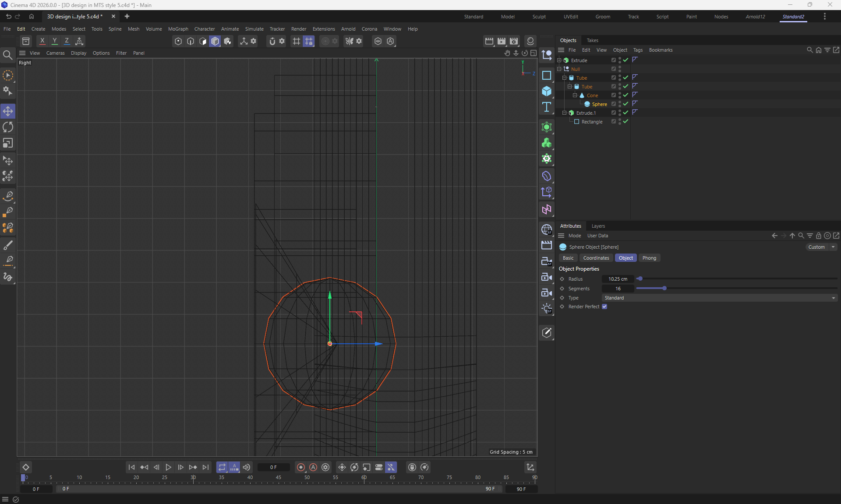The image size is (841, 504).
Task: Switch to the Coordinates tab
Action: coord(596,258)
